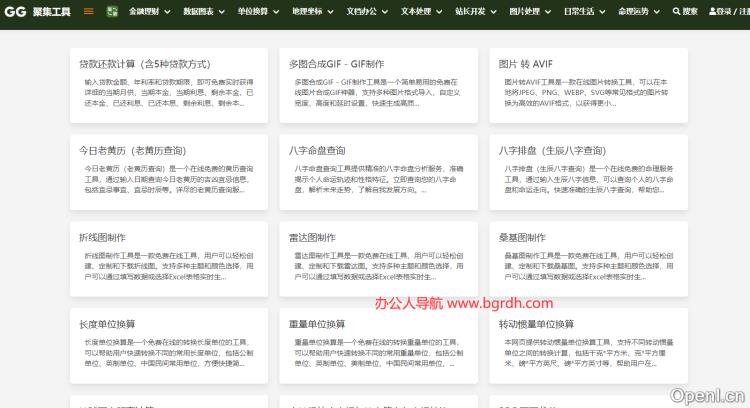Click the user login icon
Screen dimensions: 750x408
point(713,11)
